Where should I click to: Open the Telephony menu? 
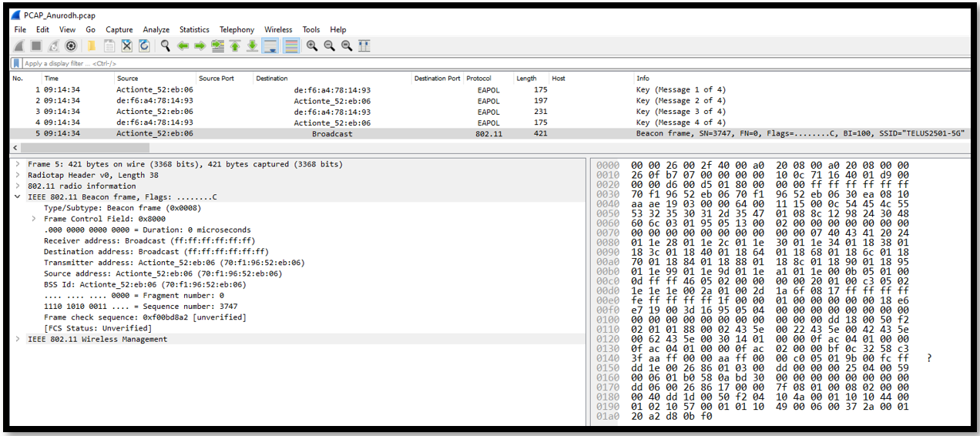tap(237, 29)
